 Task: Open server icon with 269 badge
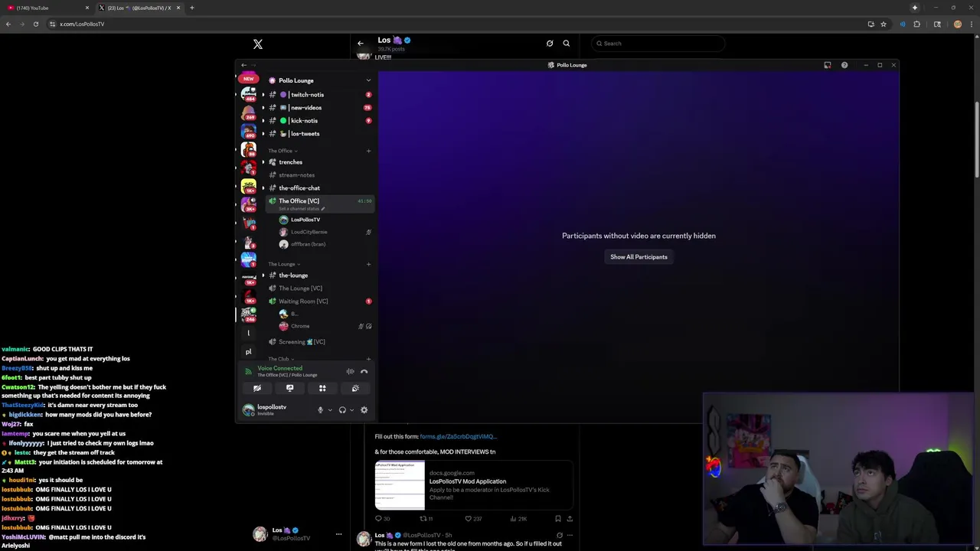248,113
